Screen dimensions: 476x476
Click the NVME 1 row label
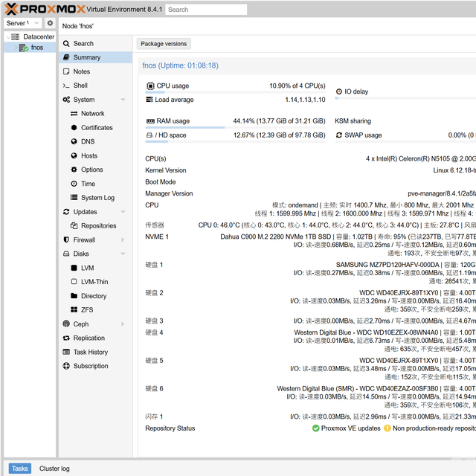coord(157,237)
